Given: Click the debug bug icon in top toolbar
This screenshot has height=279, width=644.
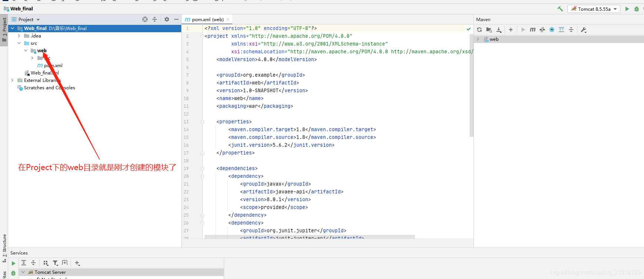Looking at the screenshot, I should click(637, 9).
